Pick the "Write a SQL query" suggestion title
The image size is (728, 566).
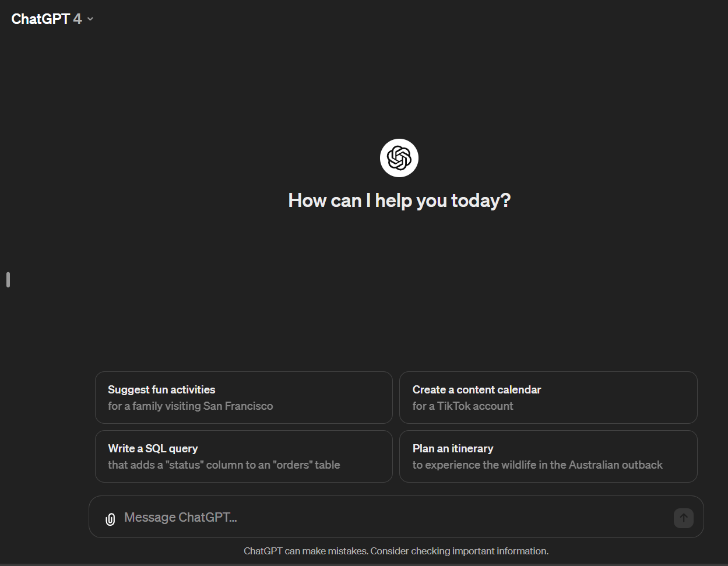point(153,448)
